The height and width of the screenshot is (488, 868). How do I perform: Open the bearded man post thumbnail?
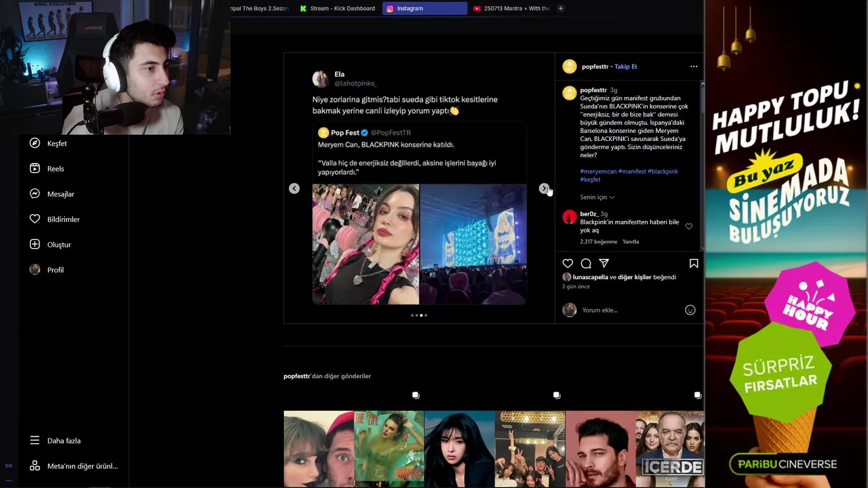click(601, 448)
